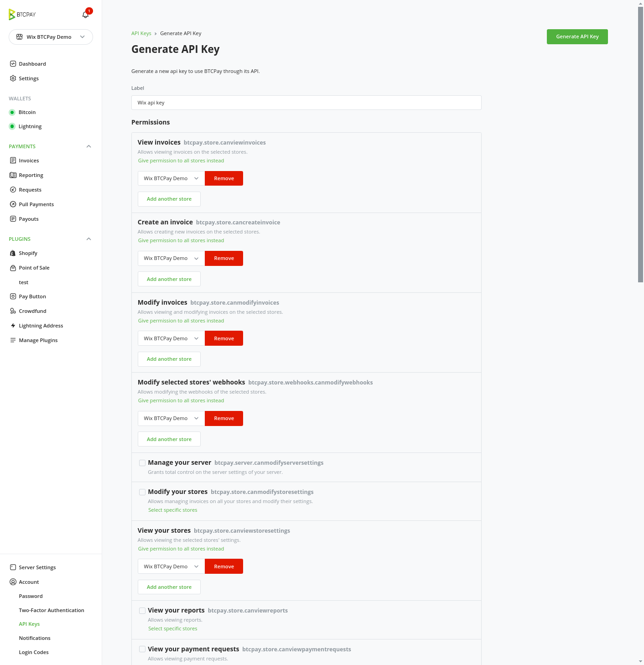Click the Pay Button sidebar icon

(x=32, y=296)
